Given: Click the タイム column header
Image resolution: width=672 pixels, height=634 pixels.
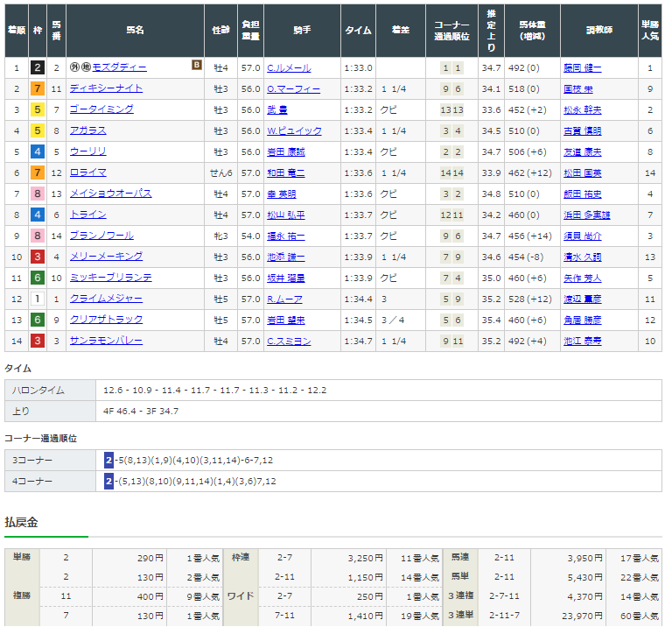Looking at the screenshot, I should point(358,31).
